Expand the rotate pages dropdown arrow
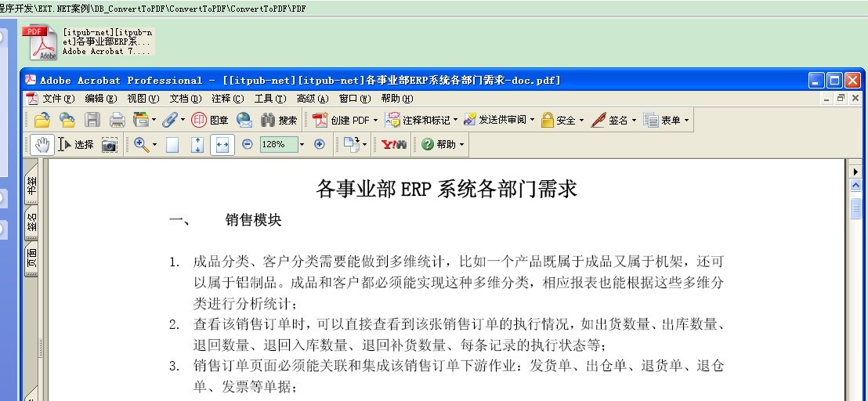Screen dimensions: 868x401 365,145
